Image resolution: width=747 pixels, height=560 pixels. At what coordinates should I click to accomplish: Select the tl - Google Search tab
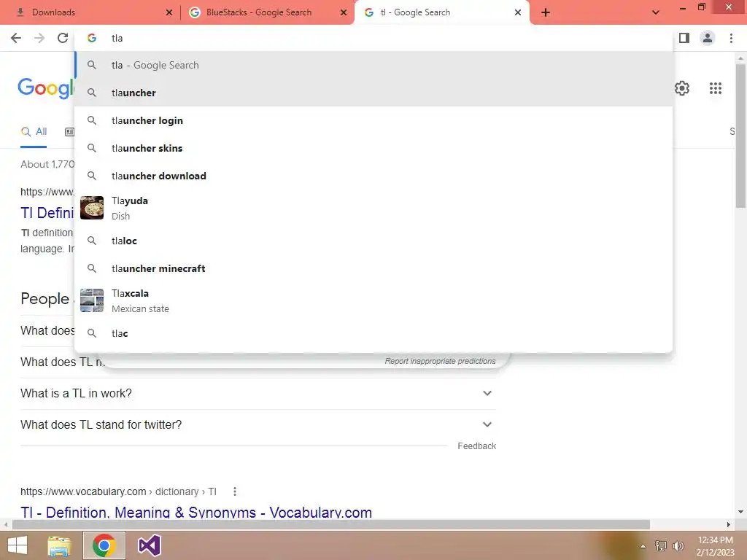coord(441,12)
